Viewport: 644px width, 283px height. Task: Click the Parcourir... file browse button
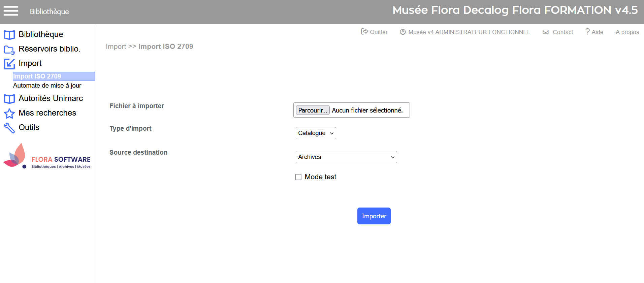click(x=313, y=110)
